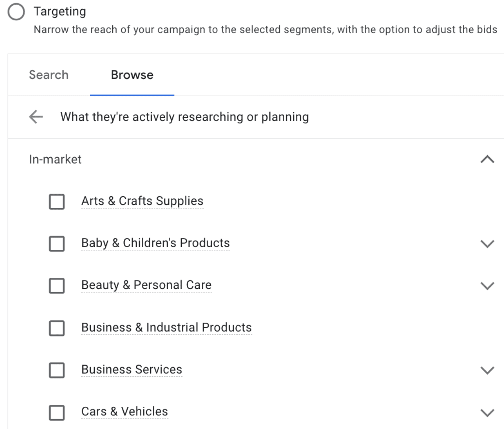Image resolution: width=504 pixels, height=429 pixels.
Task: Collapse the In-market section
Action: point(487,159)
